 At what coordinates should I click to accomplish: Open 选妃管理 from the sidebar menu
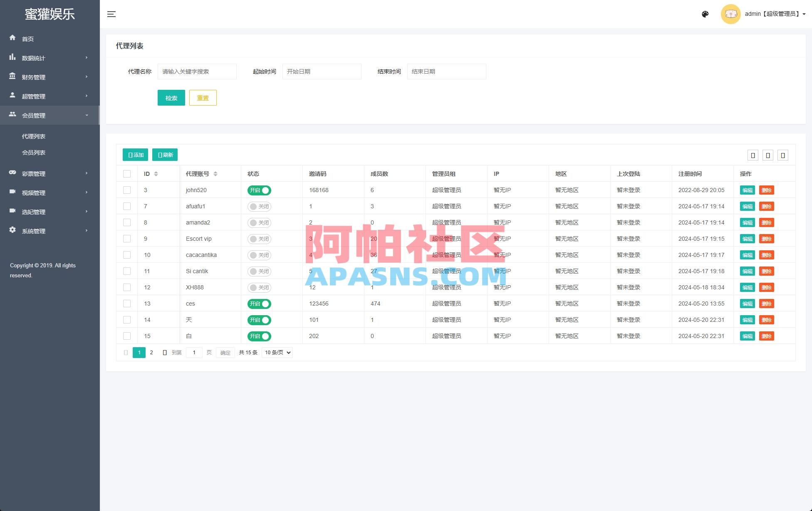point(33,212)
